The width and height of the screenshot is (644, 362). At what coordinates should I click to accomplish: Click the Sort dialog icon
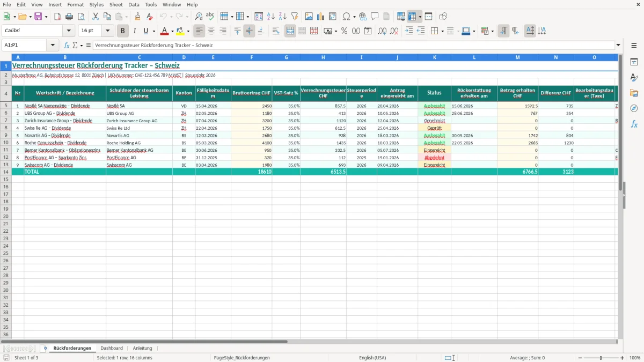259,17
